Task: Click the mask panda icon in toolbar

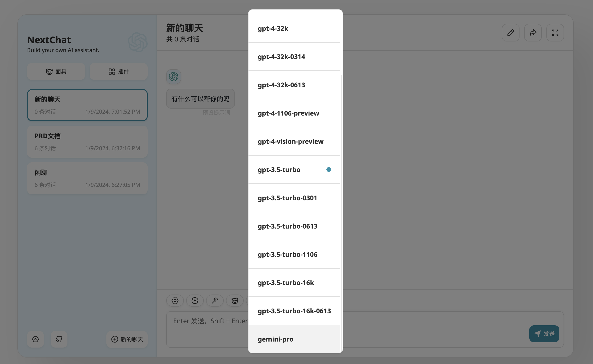Action: click(x=235, y=301)
